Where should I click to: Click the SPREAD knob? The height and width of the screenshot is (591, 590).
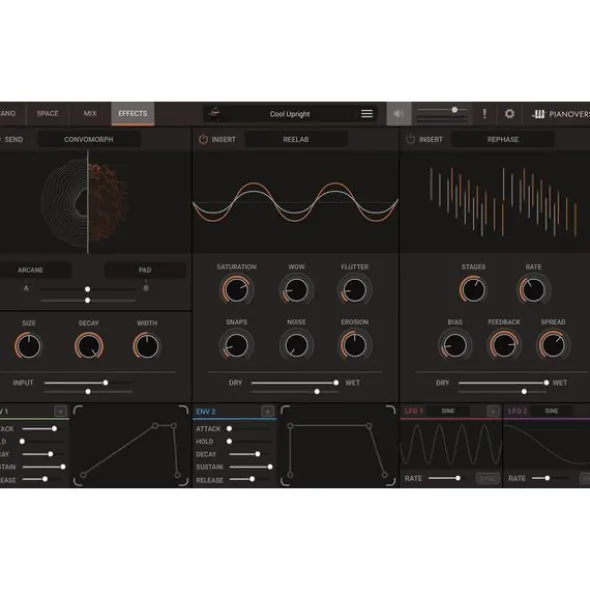(x=553, y=345)
